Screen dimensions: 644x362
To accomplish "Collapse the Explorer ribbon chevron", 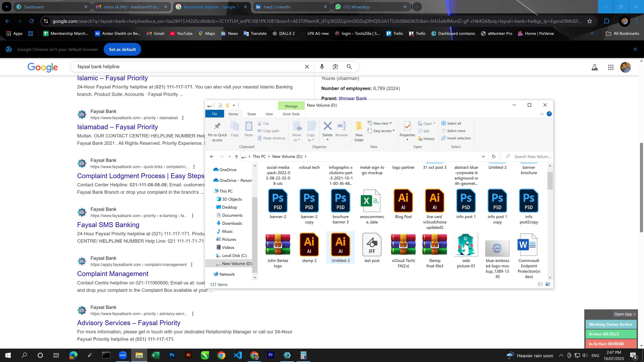I will (x=542, y=114).
